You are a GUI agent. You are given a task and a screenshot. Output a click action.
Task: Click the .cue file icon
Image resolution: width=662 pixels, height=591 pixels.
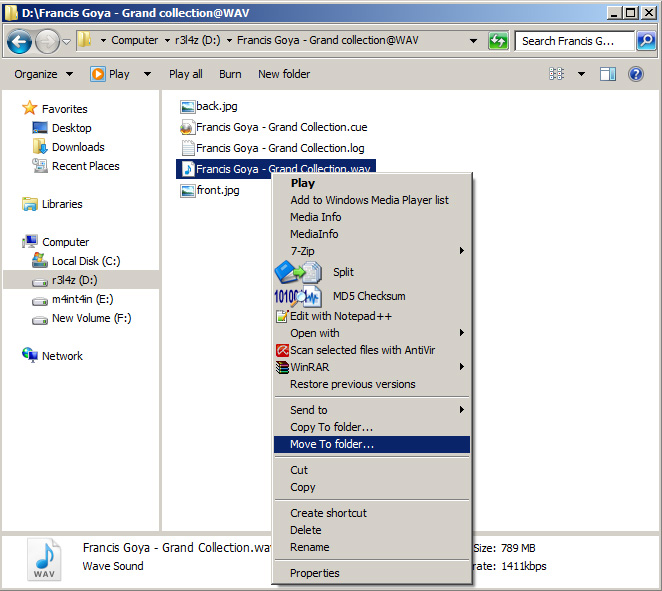coord(187,127)
